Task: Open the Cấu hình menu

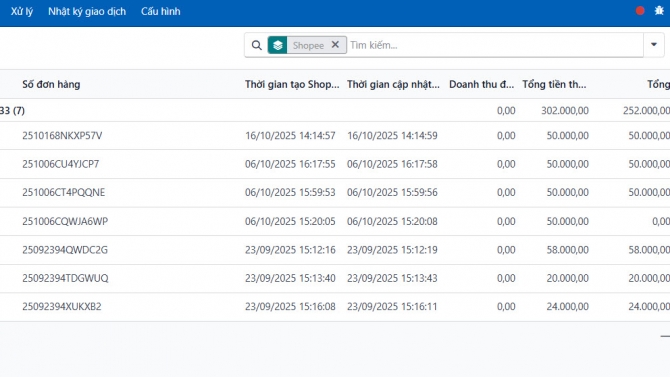Action: tap(161, 12)
